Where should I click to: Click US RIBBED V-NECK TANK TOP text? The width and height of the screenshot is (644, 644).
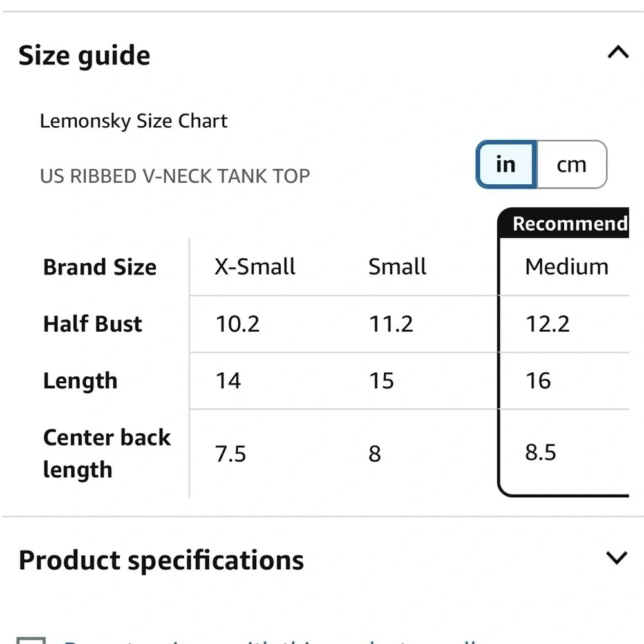click(175, 175)
